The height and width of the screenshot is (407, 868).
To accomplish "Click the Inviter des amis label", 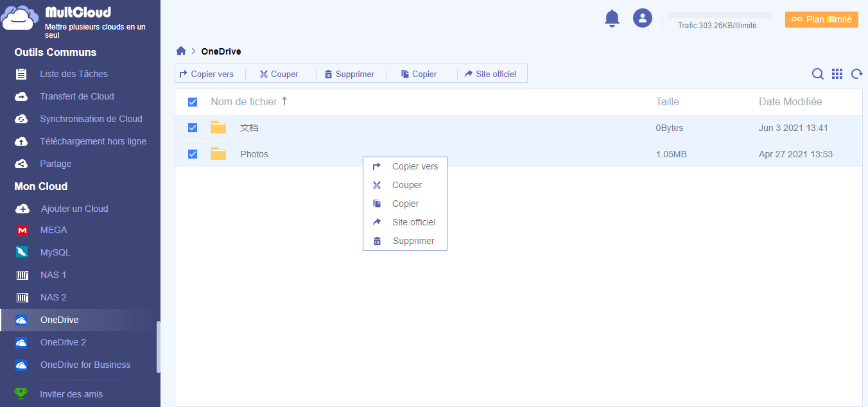I will 71,394.
